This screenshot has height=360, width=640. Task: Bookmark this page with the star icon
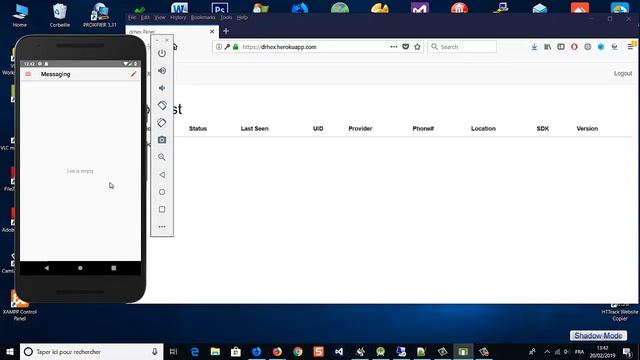[x=417, y=47]
